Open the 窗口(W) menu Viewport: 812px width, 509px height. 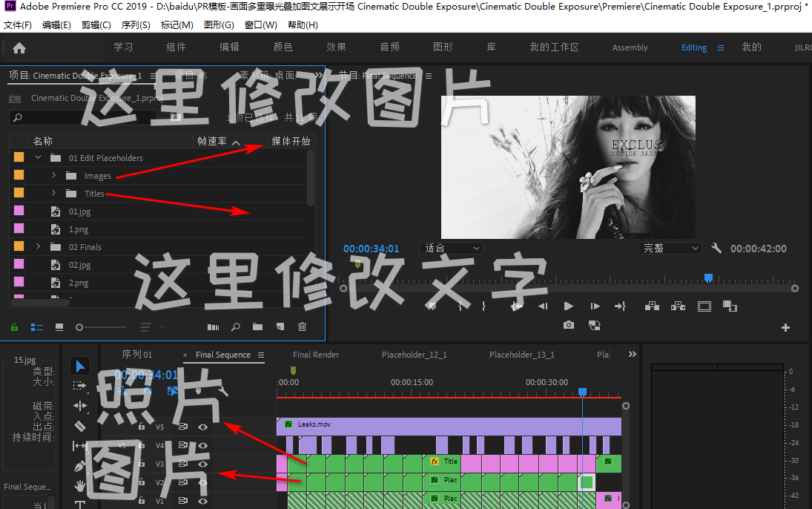click(x=260, y=25)
